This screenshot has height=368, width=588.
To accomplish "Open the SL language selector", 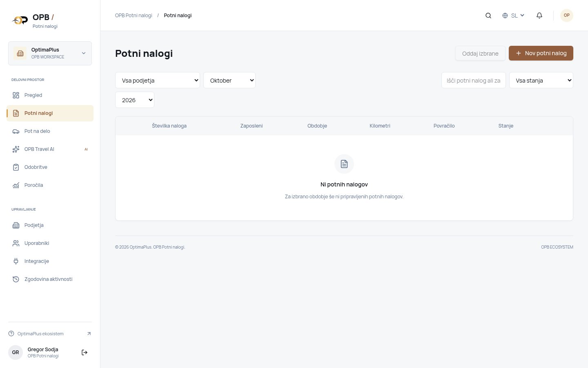I will pyautogui.click(x=513, y=16).
